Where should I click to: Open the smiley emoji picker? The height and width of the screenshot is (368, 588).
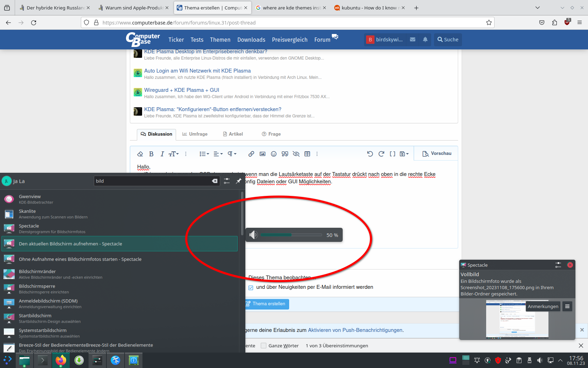tap(274, 154)
